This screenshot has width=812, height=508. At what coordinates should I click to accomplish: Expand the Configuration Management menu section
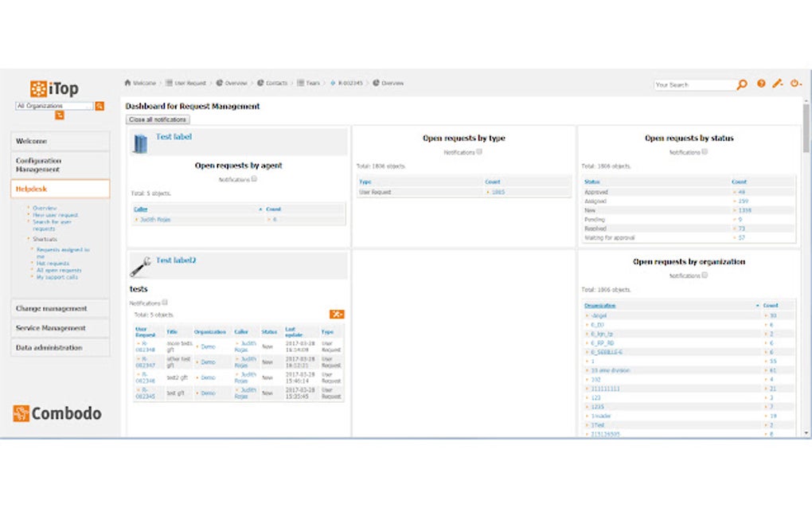60,165
